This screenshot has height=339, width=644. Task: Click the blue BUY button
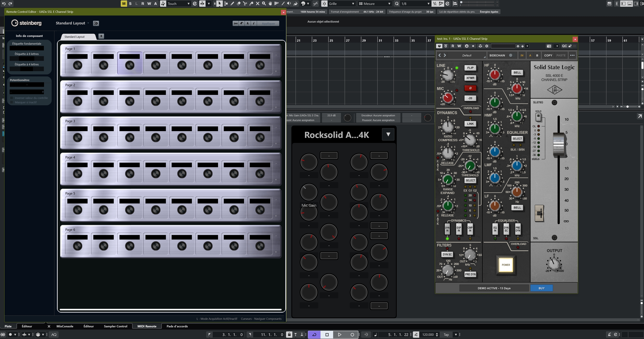pyautogui.click(x=542, y=288)
